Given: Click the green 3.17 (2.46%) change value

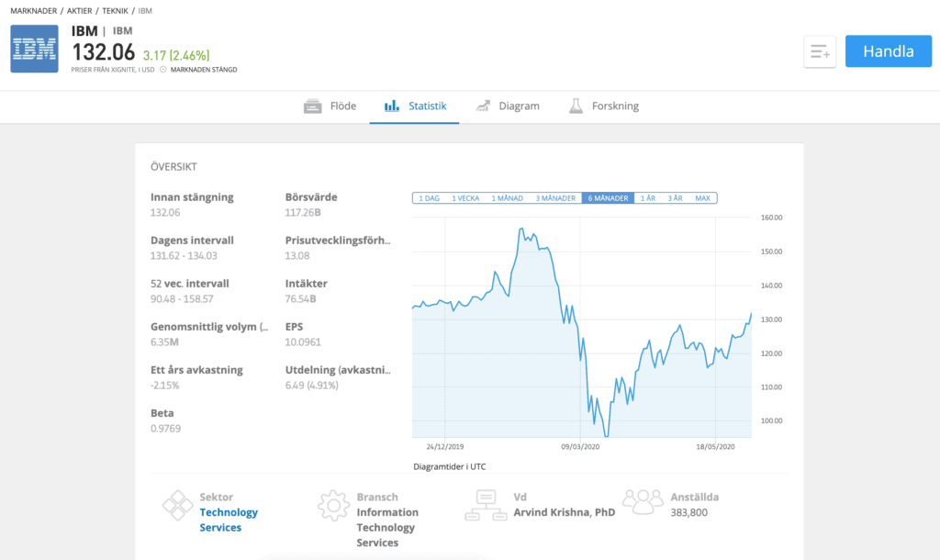Looking at the screenshot, I should [176, 56].
